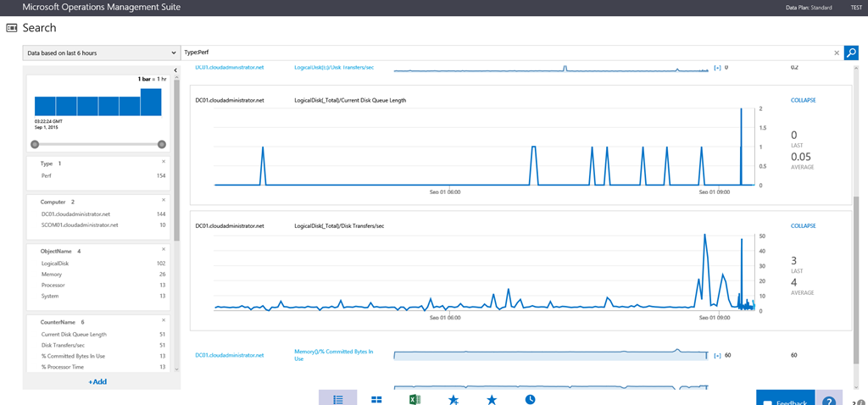Open the 'Data based on last 6 hours' dropdown

point(101,53)
